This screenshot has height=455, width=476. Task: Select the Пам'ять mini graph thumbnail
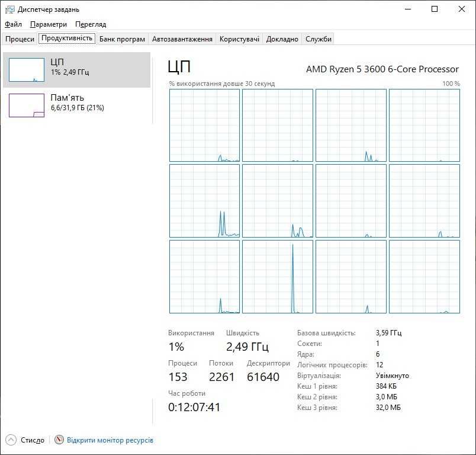coord(27,105)
